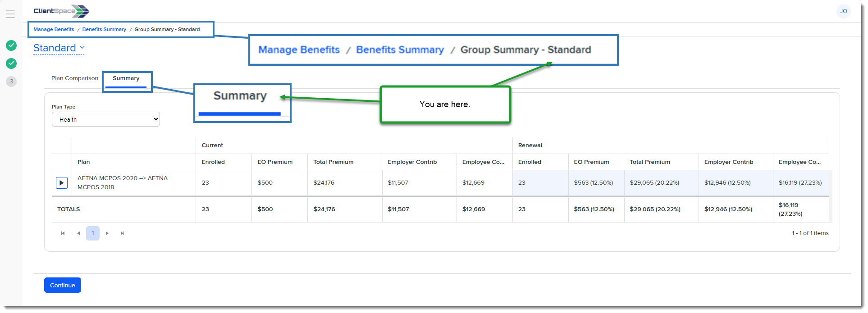Open the hamburger navigation menu
The image size is (868, 313).
pyautogui.click(x=10, y=14)
